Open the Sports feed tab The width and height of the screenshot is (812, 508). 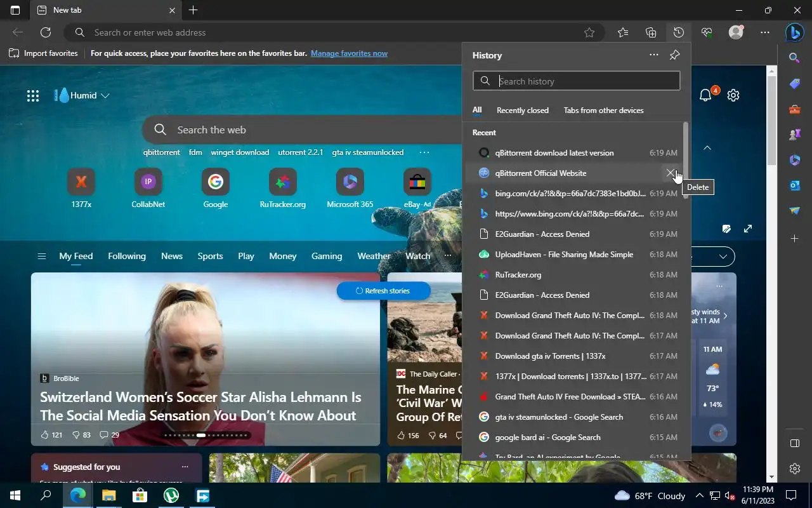click(x=210, y=256)
